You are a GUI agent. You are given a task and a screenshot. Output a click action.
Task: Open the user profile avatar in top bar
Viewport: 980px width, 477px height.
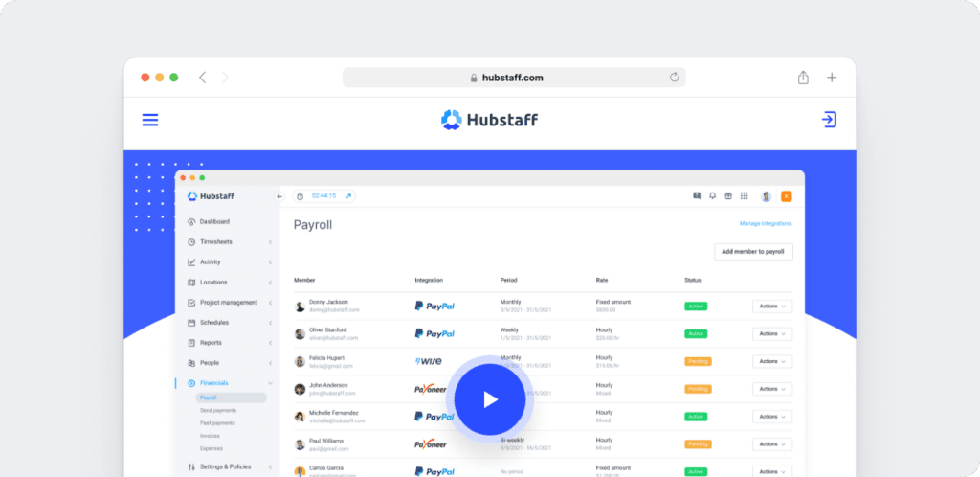pos(767,196)
